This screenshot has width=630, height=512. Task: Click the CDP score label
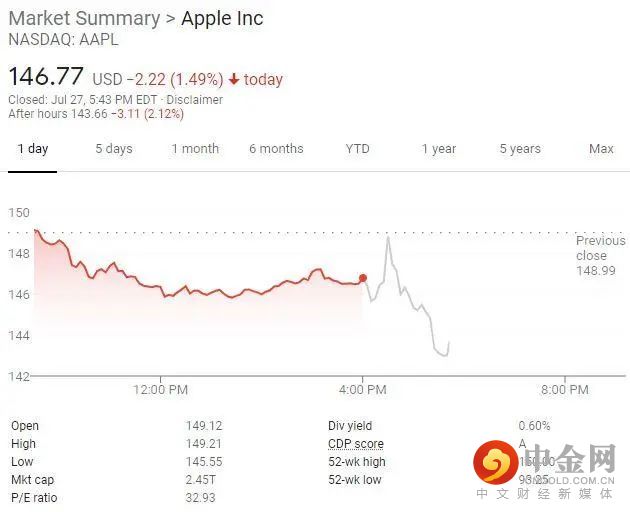(x=355, y=444)
